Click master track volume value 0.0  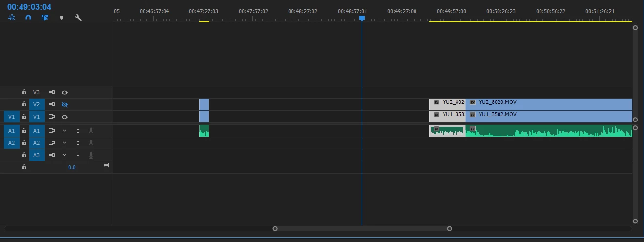[x=72, y=167]
